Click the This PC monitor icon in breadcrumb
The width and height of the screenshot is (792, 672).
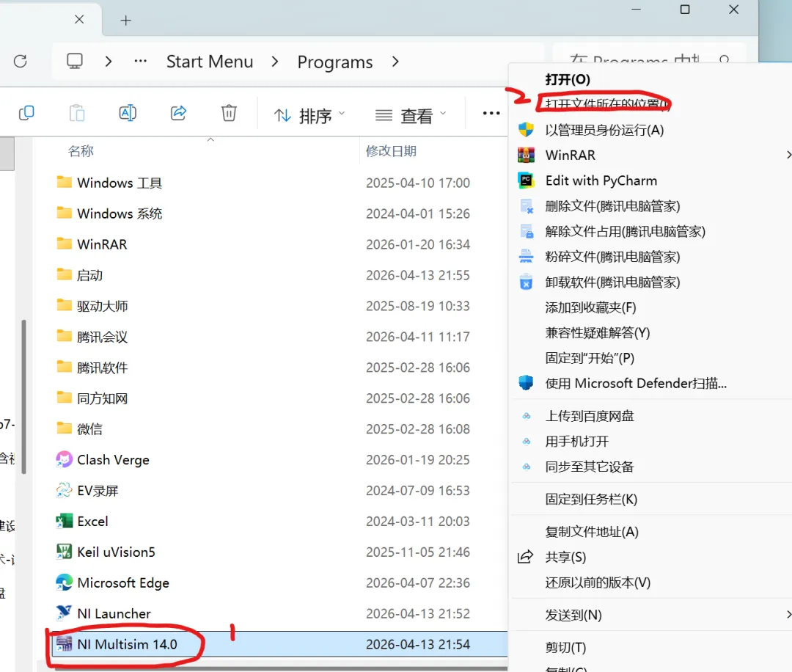click(x=75, y=61)
